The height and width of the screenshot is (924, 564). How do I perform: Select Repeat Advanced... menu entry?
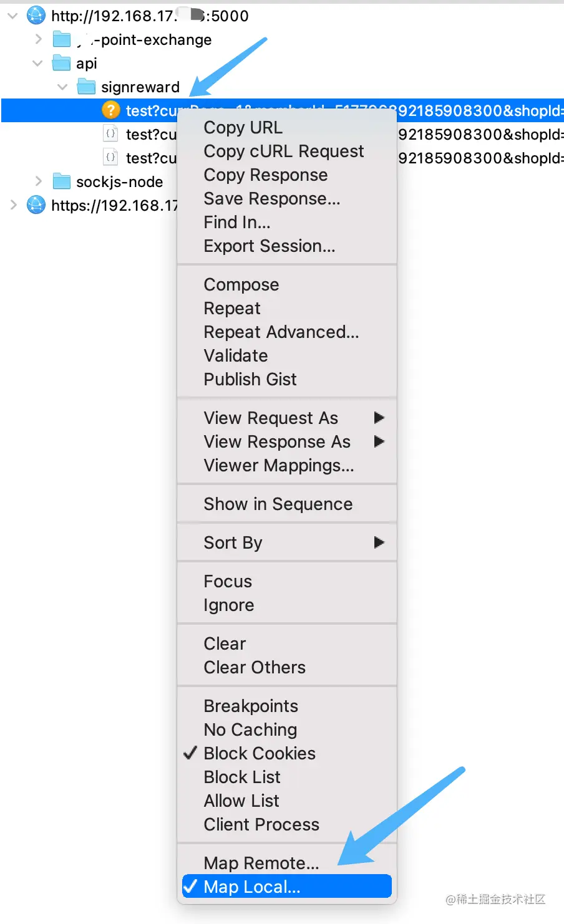pos(281,332)
